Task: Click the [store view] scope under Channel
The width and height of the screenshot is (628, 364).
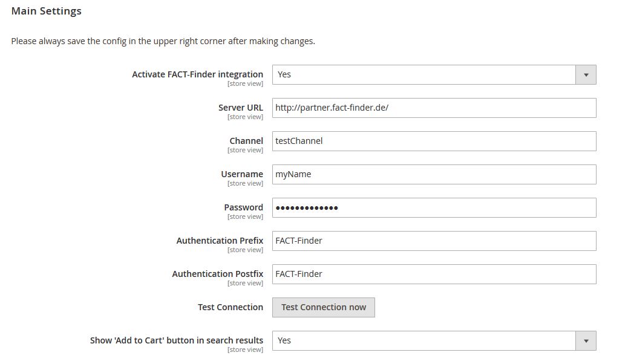Action: pyautogui.click(x=245, y=150)
